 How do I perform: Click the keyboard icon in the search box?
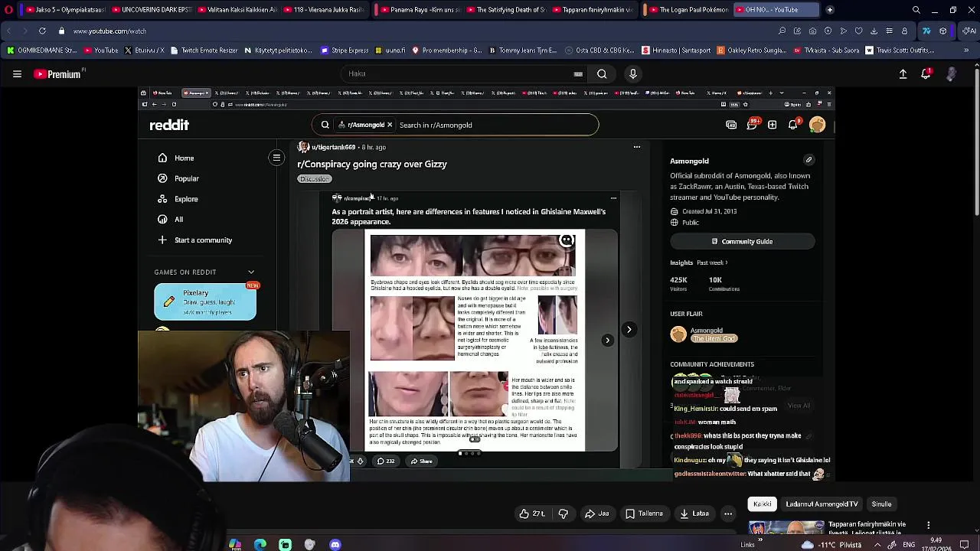pos(578,74)
